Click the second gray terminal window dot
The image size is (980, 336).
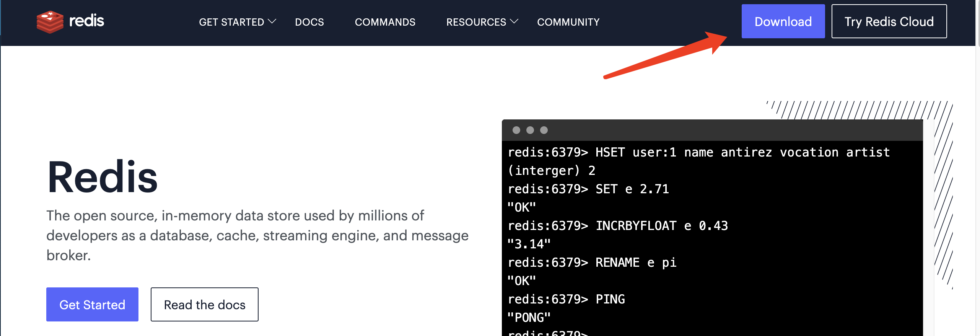point(530,130)
